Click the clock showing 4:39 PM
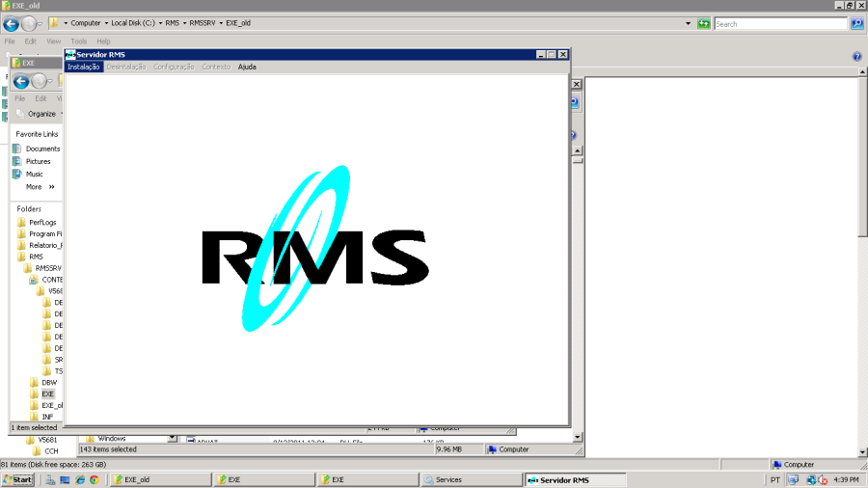 (846, 480)
